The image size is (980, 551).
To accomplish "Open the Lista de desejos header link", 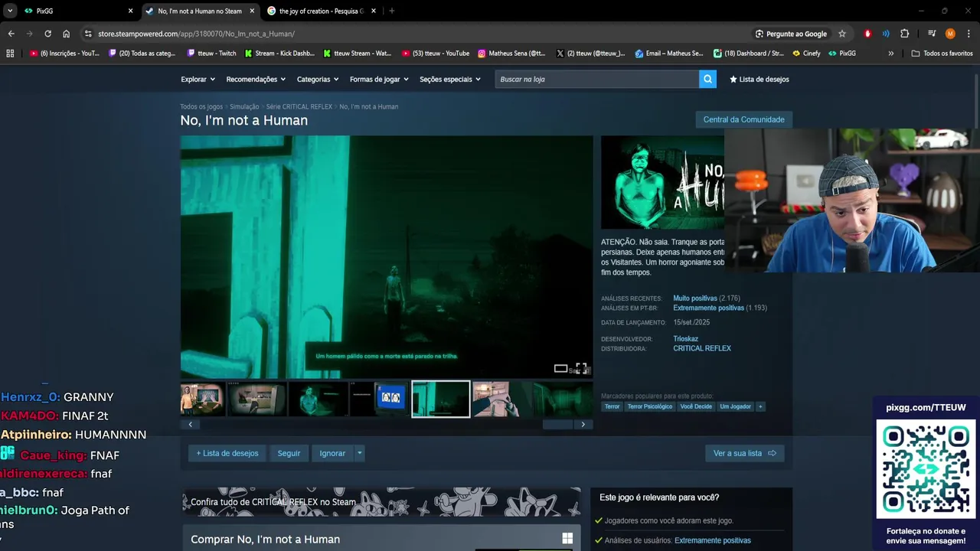I will pyautogui.click(x=759, y=79).
